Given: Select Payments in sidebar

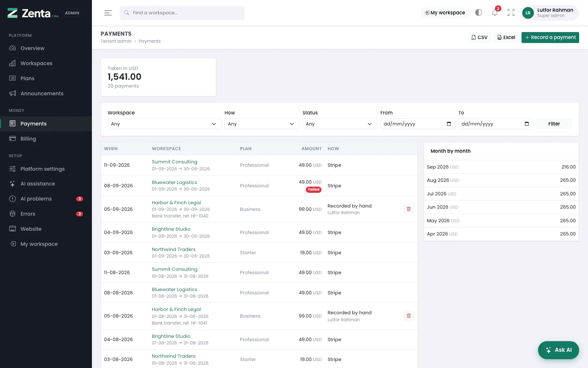Looking at the screenshot, I should [x=46, y=124].
